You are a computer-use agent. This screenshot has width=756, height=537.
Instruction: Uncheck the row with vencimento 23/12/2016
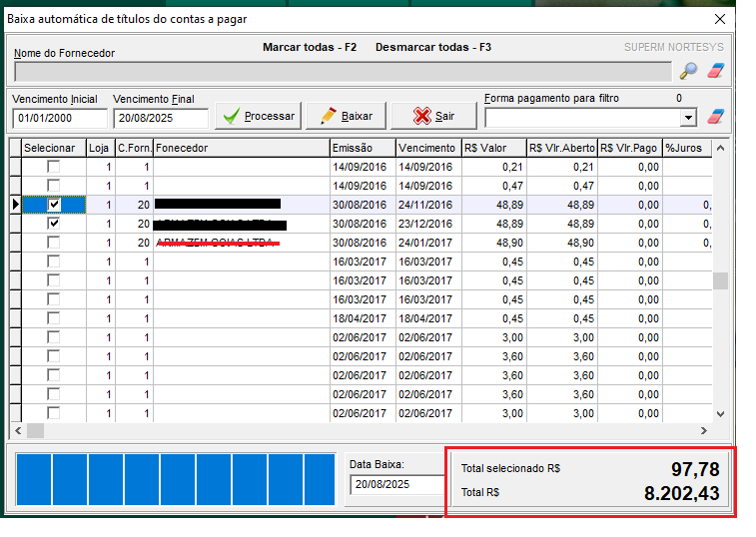coord(54,224)
